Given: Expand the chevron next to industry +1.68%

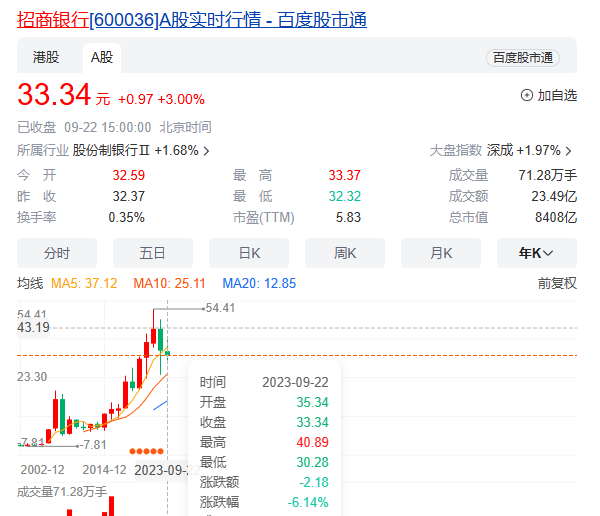Looking at the screenshot, I should pos(207,151).
